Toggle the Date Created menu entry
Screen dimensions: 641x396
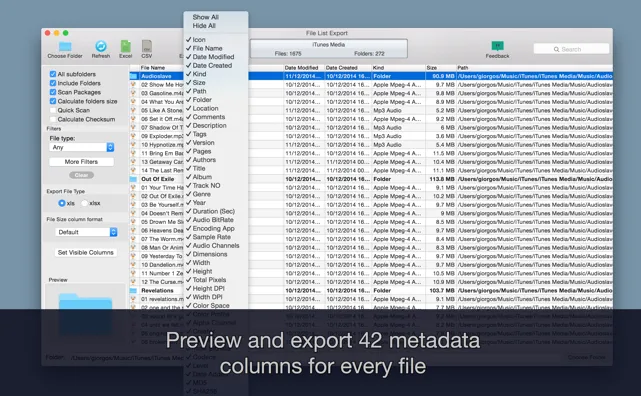click(215, 65)
